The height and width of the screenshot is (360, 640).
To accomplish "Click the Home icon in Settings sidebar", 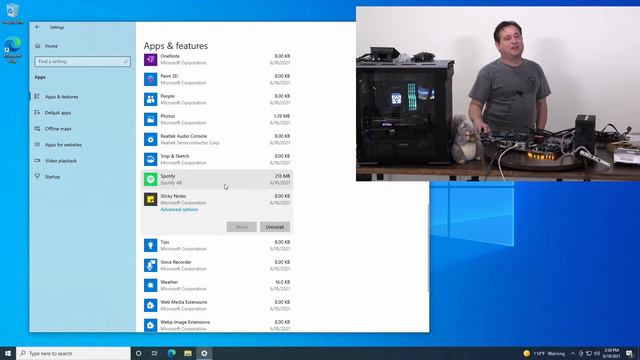I will pyautogui.click(x=38, y=46).
